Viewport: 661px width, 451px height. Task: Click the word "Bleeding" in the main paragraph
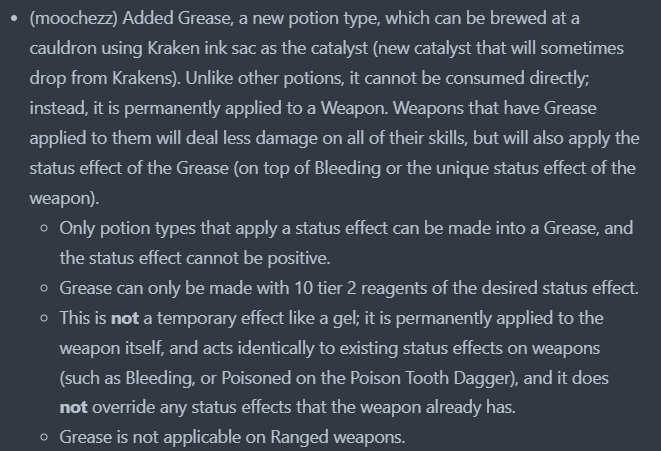coord(347,168)
